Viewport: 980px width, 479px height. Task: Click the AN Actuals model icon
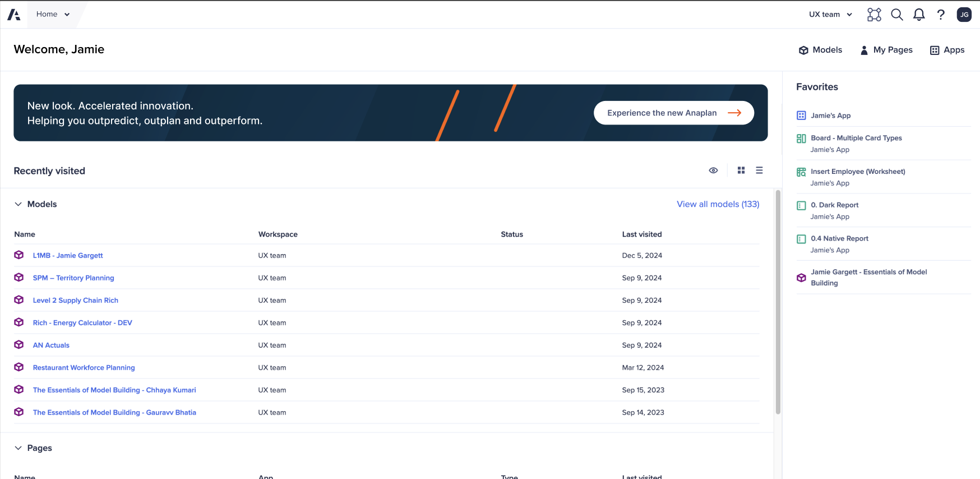coord(19,345)
